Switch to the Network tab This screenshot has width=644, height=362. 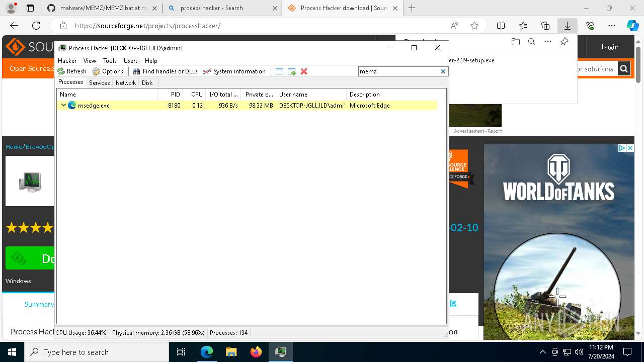tap(125, 82)
